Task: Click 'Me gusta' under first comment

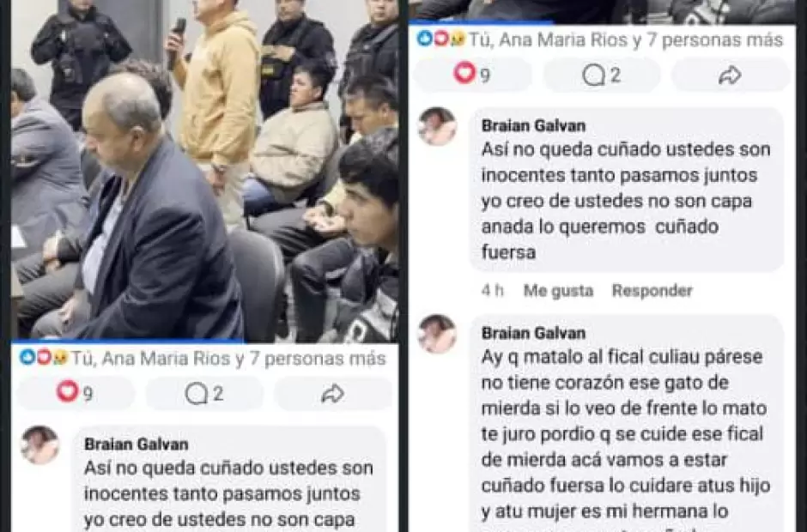Action: pyautogui.click(x=558, y=291)
